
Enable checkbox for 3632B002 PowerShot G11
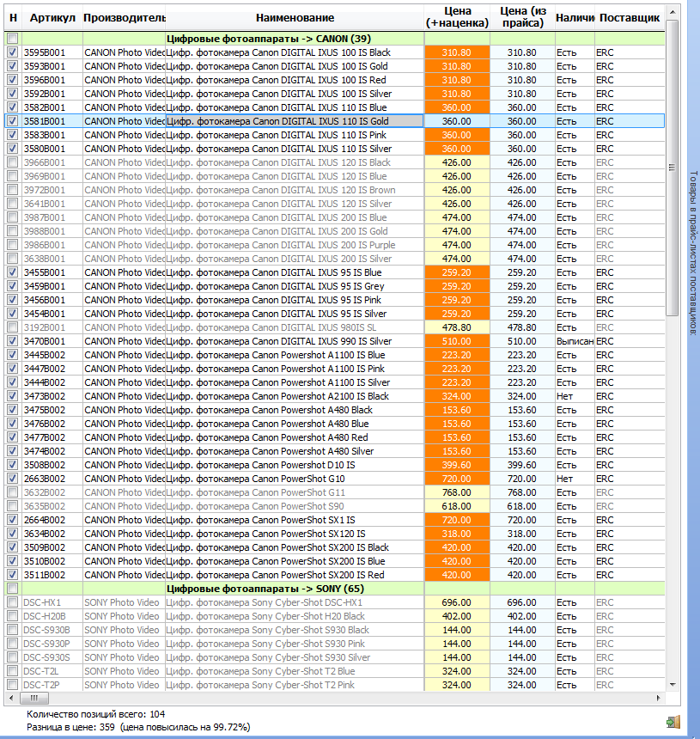pos(13,492)
